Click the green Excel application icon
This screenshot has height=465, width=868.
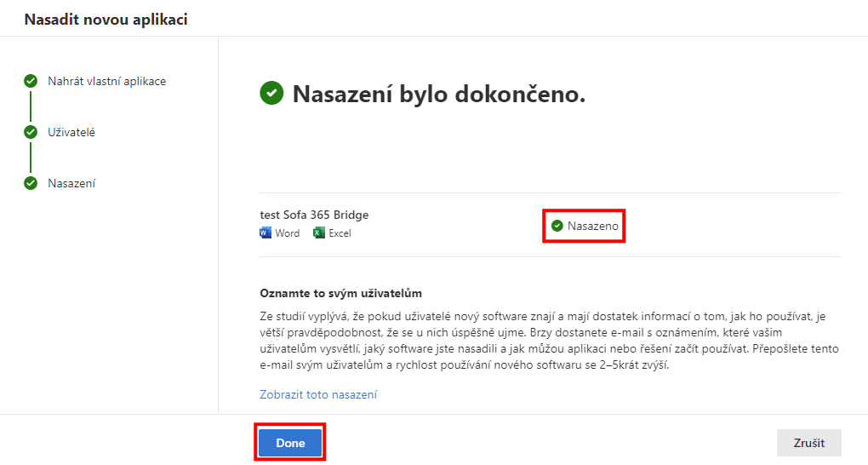click(x=319, y=232)
